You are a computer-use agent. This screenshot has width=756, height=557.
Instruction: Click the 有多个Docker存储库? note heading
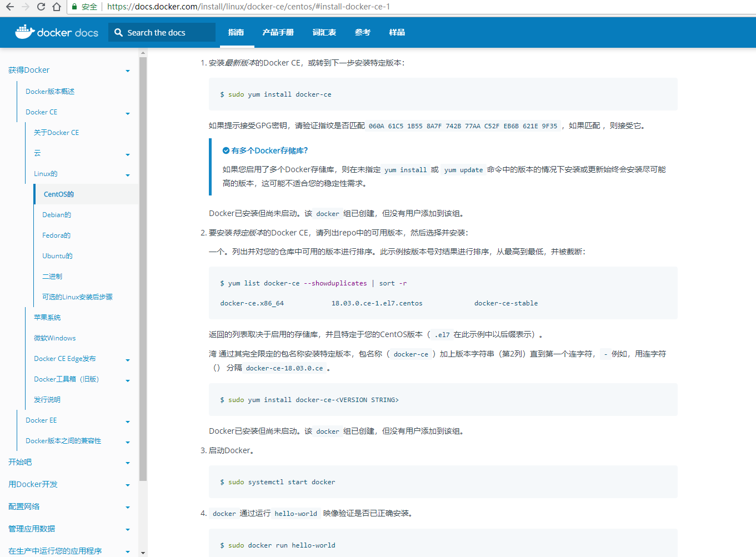269,150
